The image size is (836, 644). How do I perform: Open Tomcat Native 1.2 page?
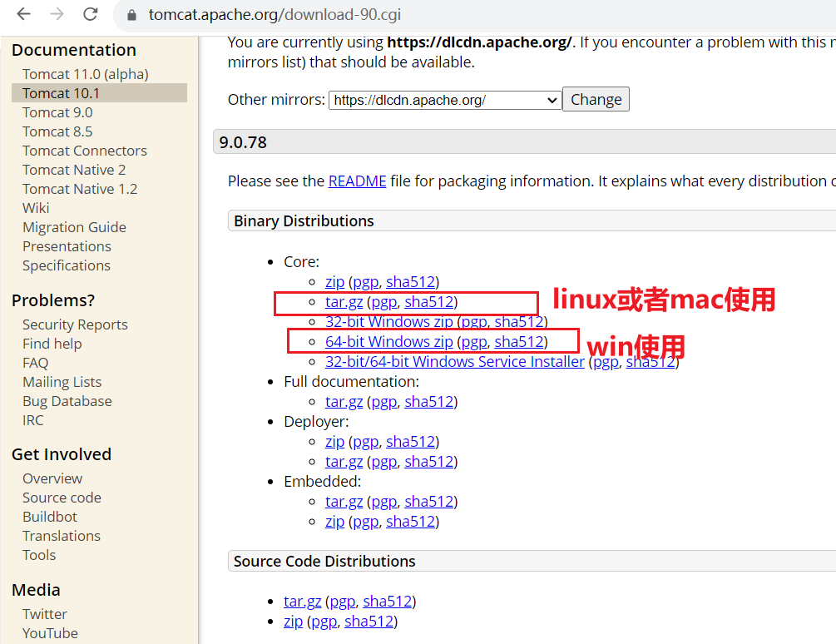(80, 189)
